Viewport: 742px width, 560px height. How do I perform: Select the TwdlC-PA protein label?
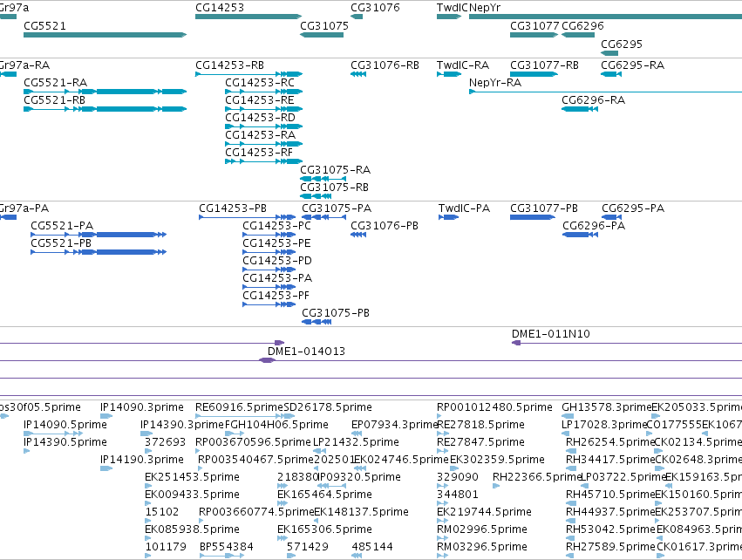[x=464, y=208]
